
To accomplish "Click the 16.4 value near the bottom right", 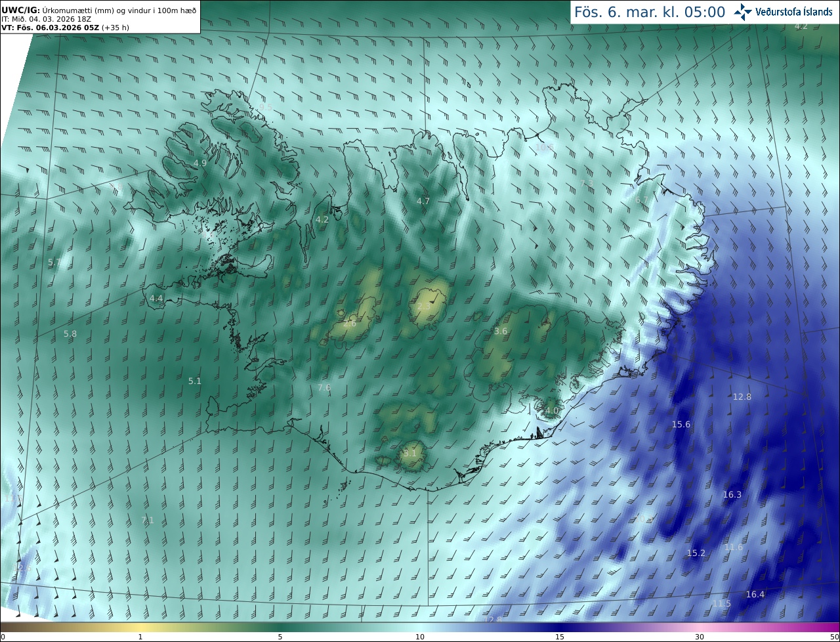I will click(755, 594).
